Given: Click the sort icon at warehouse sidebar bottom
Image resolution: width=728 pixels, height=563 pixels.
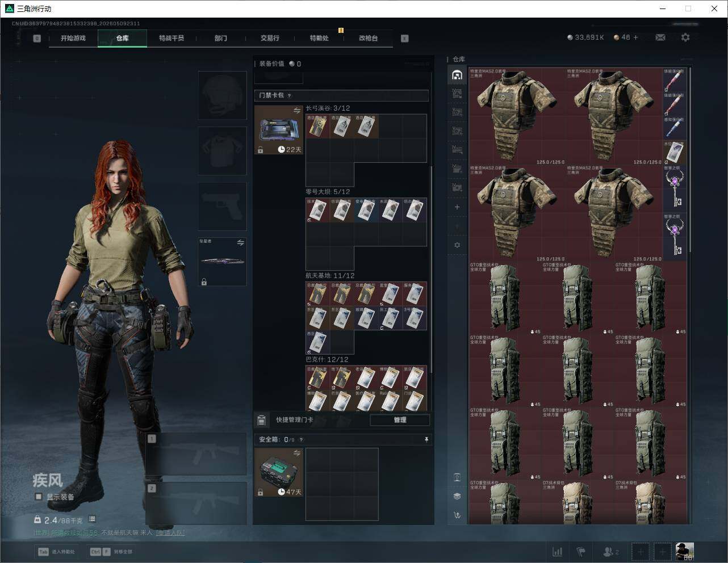Looking at the screenshot, I should [457, 515].
